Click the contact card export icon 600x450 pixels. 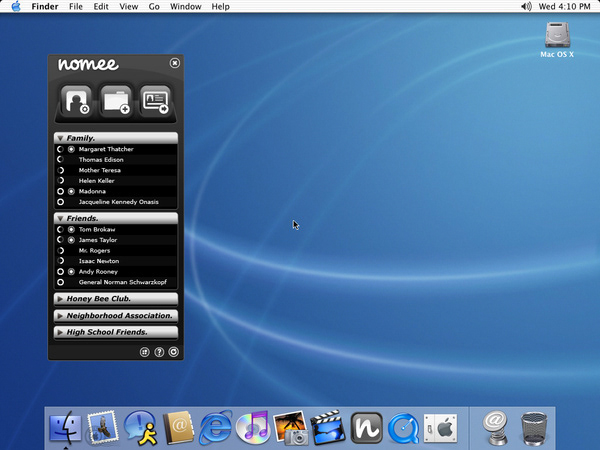click(155, 101)
